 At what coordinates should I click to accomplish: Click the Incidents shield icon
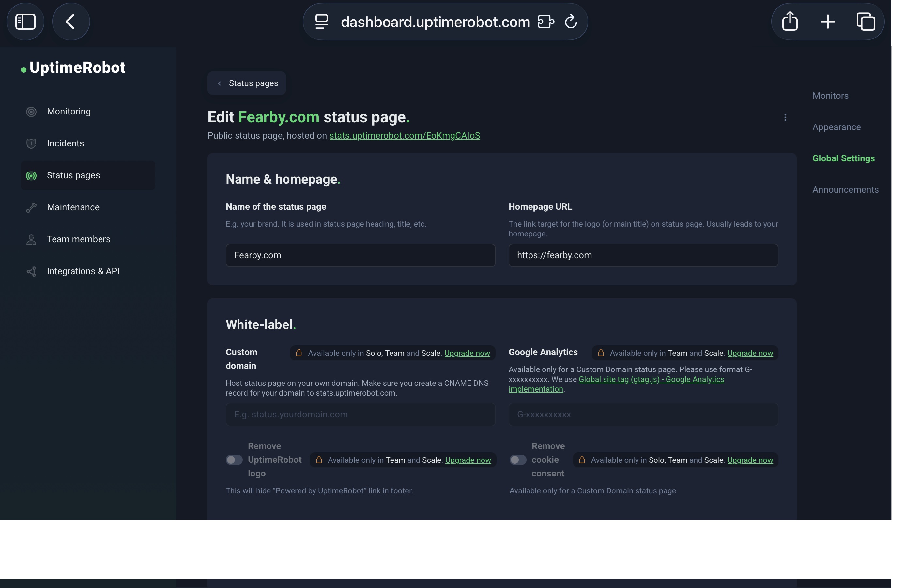pos(31,144)
